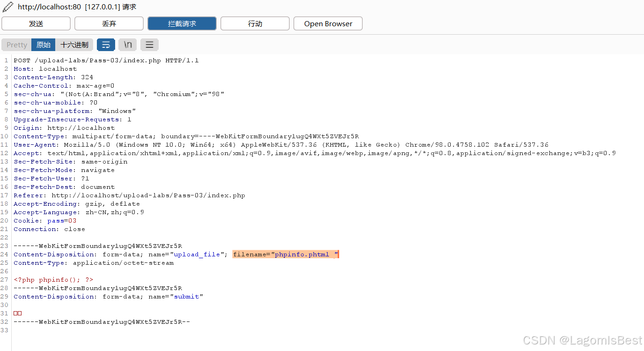Click the 发送 (Forward) button

tap(36, 23)
